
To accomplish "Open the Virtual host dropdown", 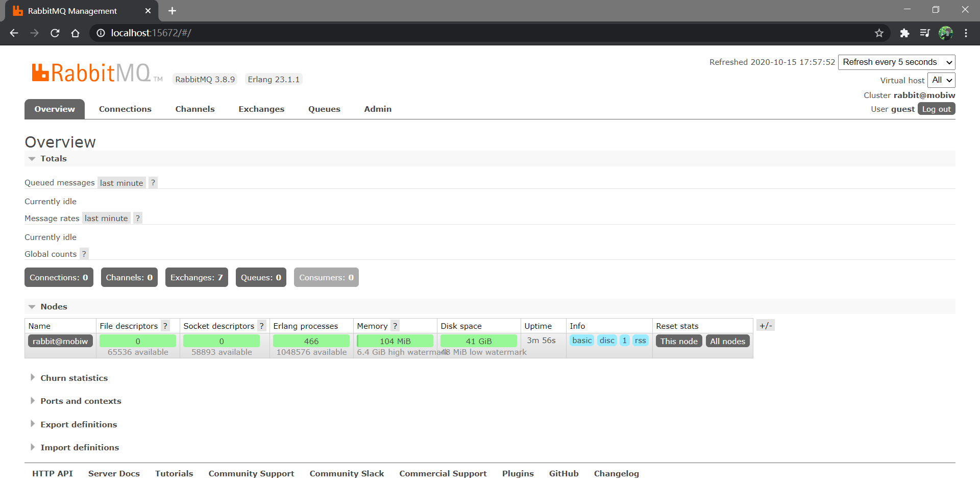I will pyautogui.click(x=941, y=80).
